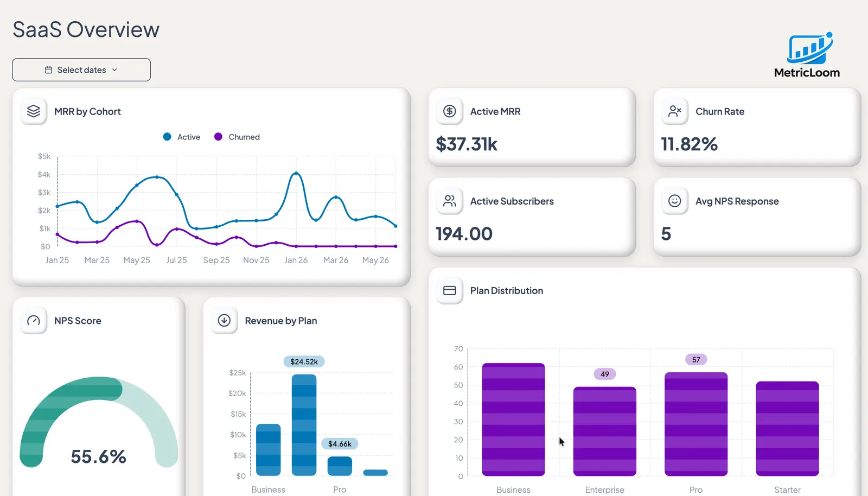Image resolution: width=868 pixels, height=496 pixels.
Task: Click the purple Churned legend dot
Action: (x=218, y=137)
